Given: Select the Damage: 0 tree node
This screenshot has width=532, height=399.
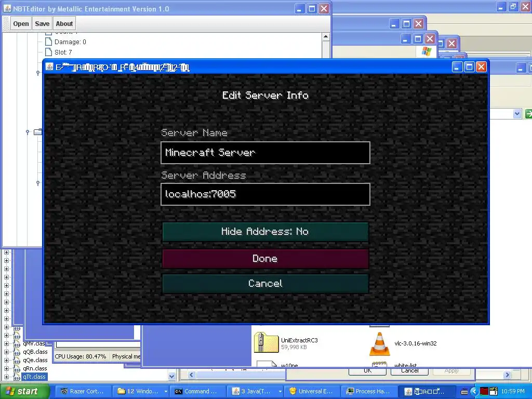Looking at the screenshot, I should (70, 42).
